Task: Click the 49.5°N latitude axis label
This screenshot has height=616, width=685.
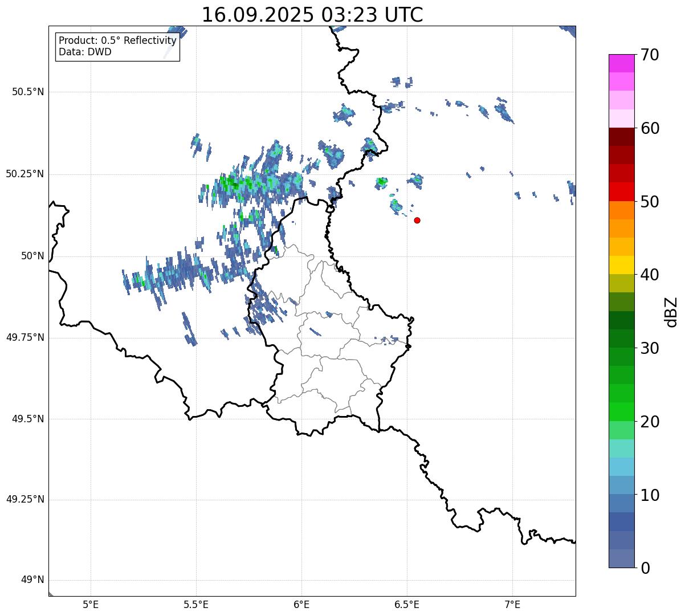Action: (27, 419)
